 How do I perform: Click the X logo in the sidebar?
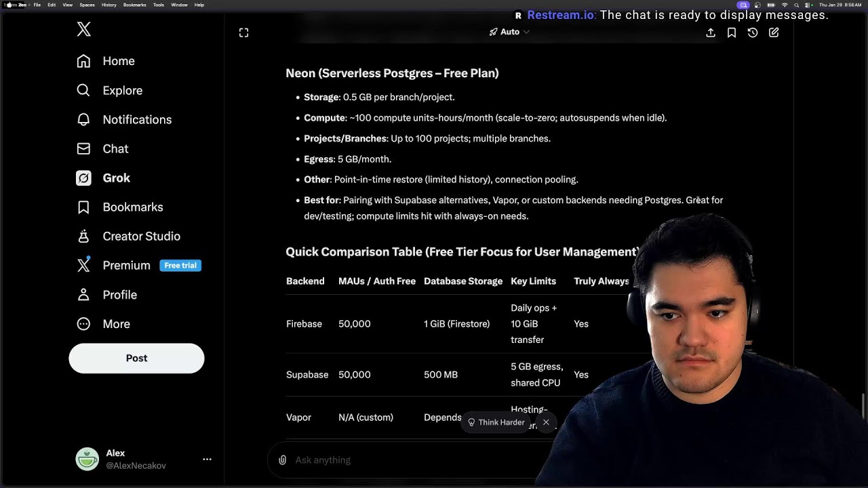(x=83, y=29)
